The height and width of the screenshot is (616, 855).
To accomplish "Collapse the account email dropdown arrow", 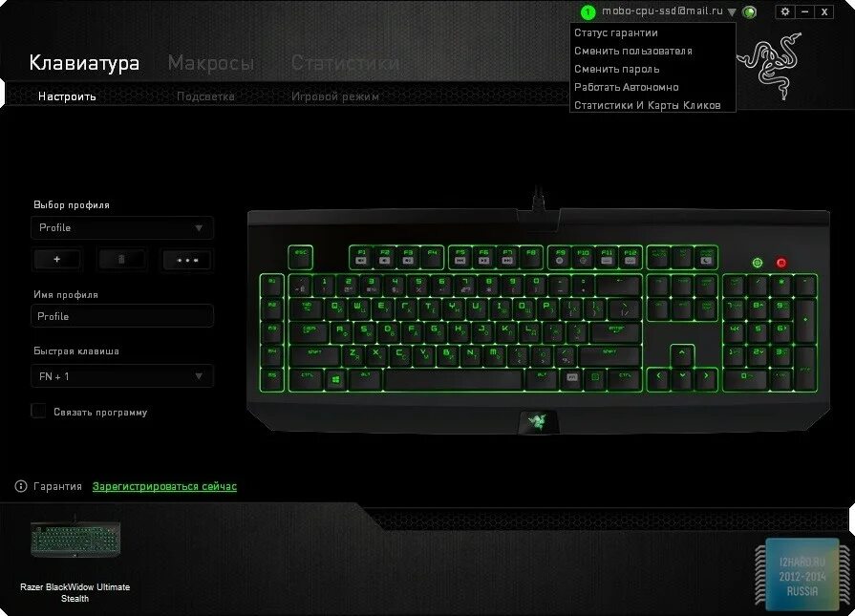I will tap(732, 12).
